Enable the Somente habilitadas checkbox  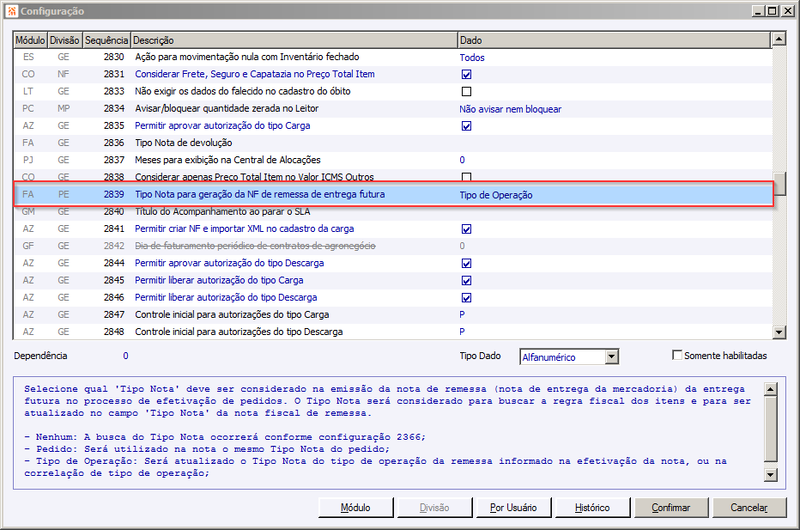click(677, 355)
